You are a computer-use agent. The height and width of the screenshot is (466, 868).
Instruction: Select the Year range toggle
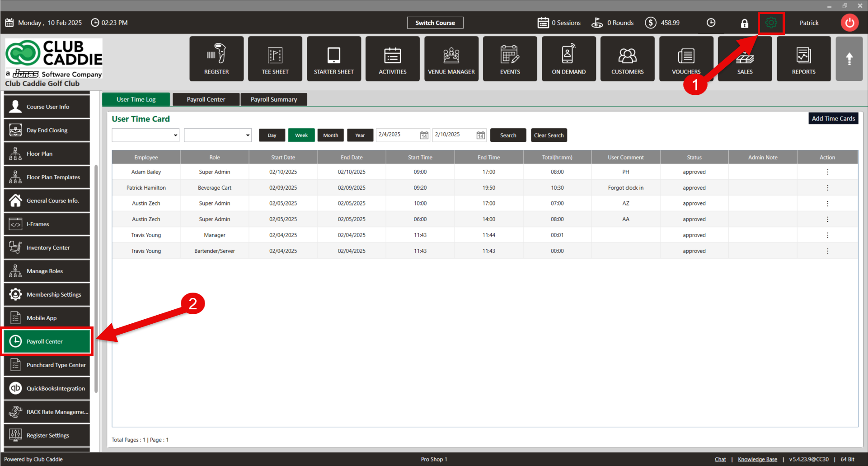360,135
